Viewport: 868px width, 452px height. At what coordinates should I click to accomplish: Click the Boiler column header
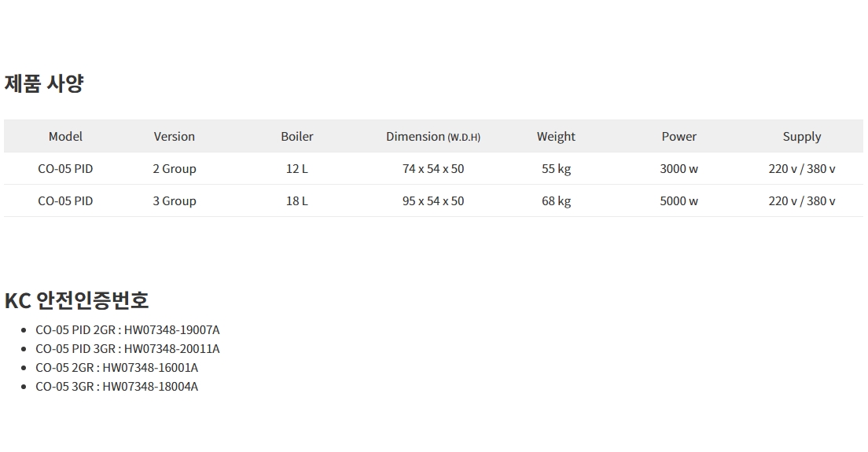(297, 136)
